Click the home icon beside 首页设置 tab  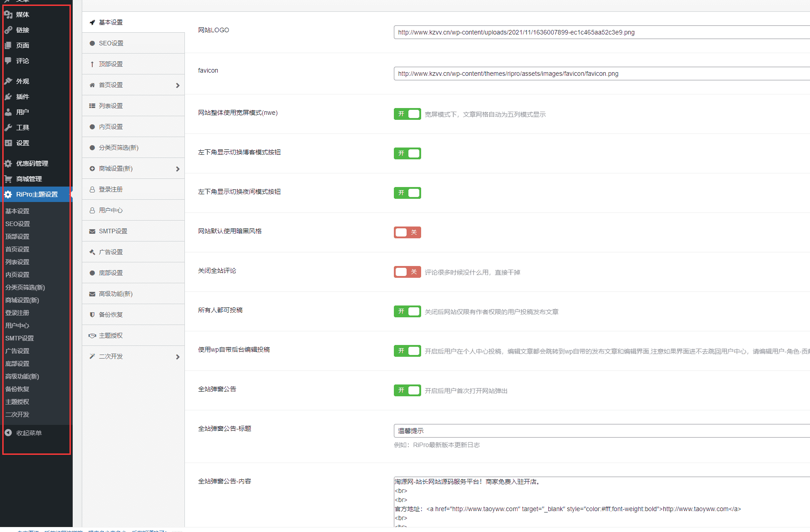coord(92,85)
